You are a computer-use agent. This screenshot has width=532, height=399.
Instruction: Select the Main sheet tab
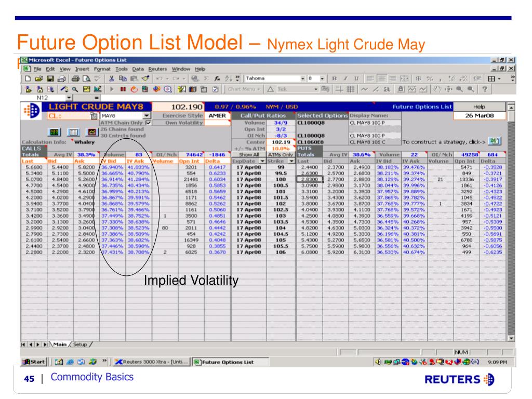[60, 344]
